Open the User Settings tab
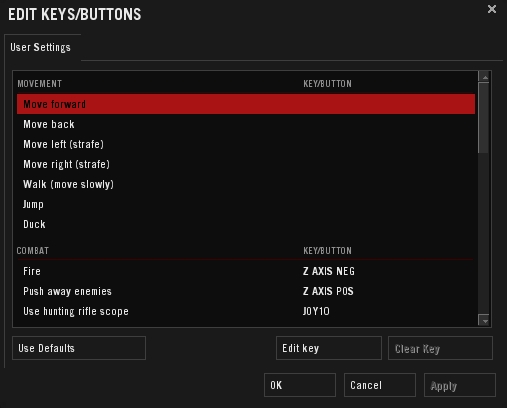507x408 pixels. click(40, 47)
